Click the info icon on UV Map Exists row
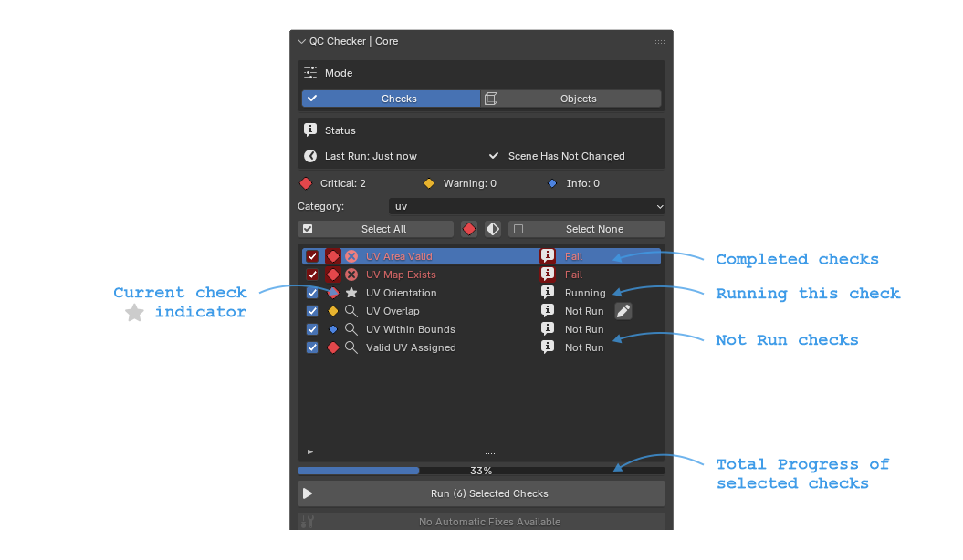 547,275
